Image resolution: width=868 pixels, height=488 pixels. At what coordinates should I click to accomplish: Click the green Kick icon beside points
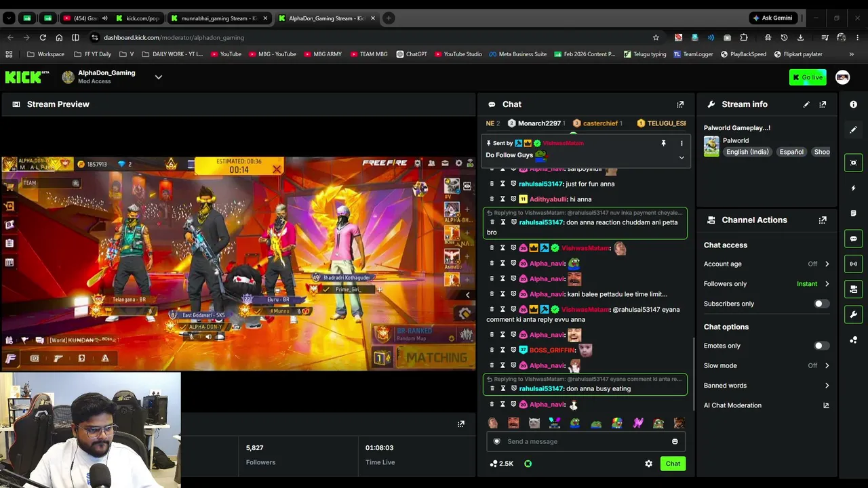528,464
